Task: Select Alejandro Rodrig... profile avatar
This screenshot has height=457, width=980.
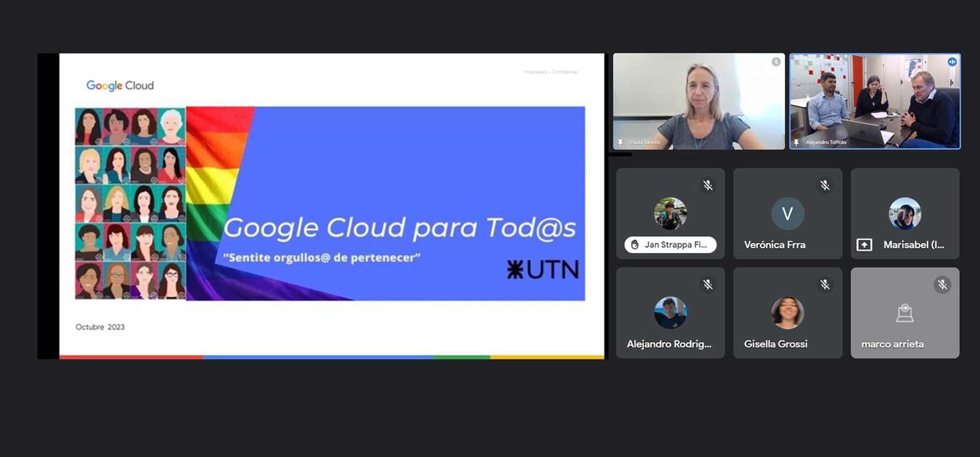Action: 670,313
